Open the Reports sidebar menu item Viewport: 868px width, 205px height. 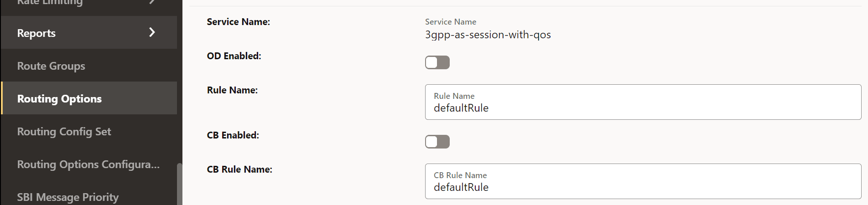coord(36,33)
